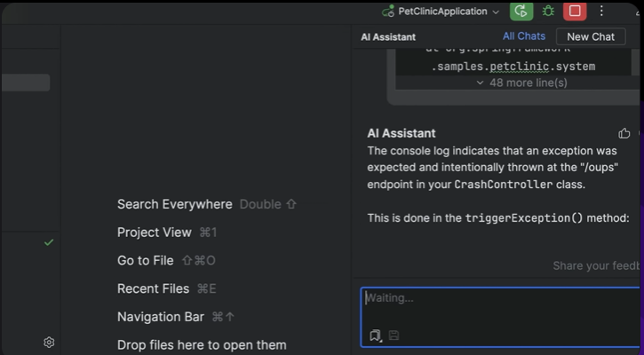Click the green Rerun PetClinicApplication icon
The width and height of the screenshot is (644, 355).
pos(521,11)
